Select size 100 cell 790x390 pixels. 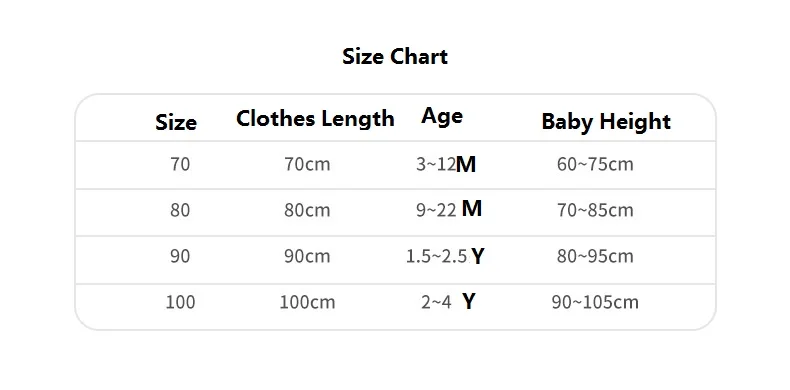pyautogui.click(x=180, y=302)
